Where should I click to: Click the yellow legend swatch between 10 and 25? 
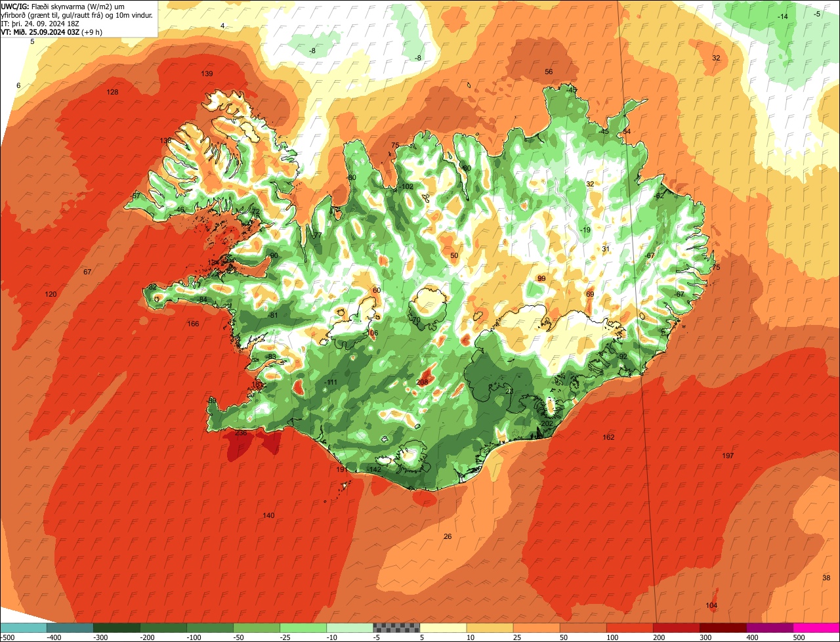pos(490,628)
